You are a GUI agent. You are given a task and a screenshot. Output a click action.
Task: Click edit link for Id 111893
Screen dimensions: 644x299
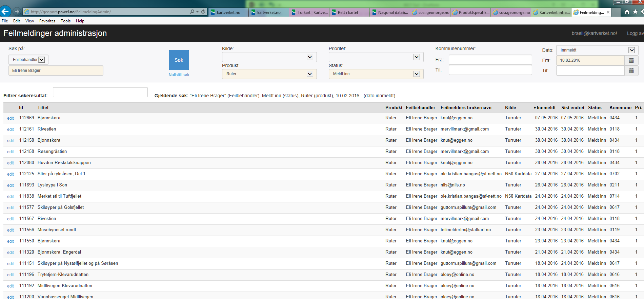tap(11, 185)
